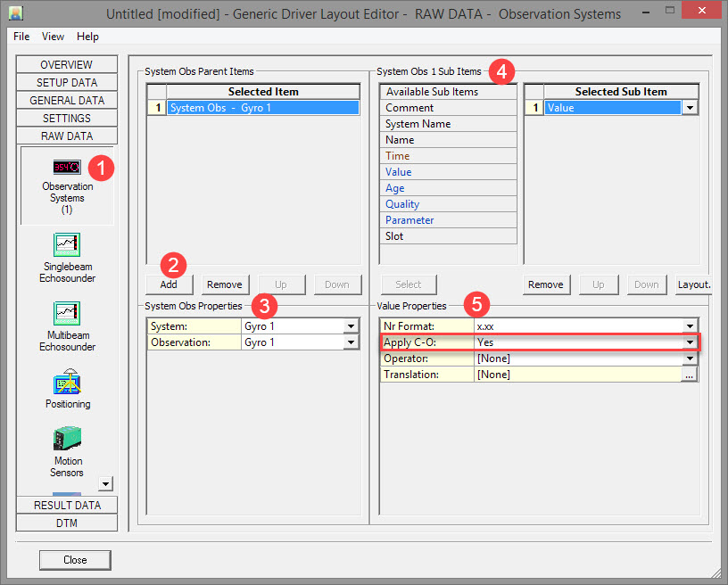Expand the Apply C-O dropdown

tap(690, 342)
